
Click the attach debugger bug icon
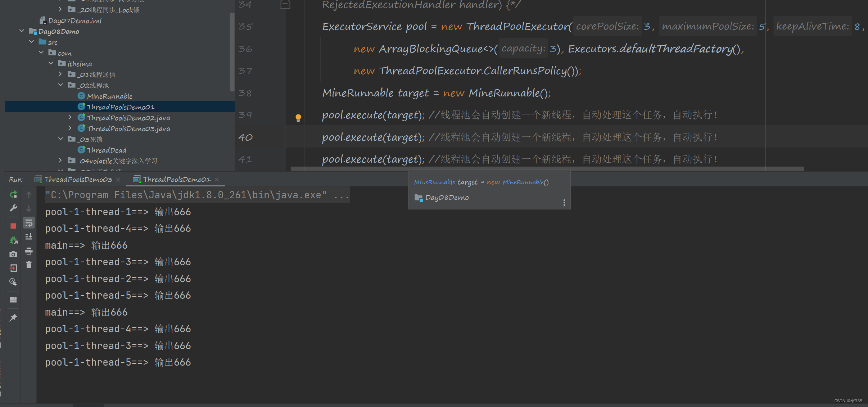pyautogui.click(x=13, y=240)
